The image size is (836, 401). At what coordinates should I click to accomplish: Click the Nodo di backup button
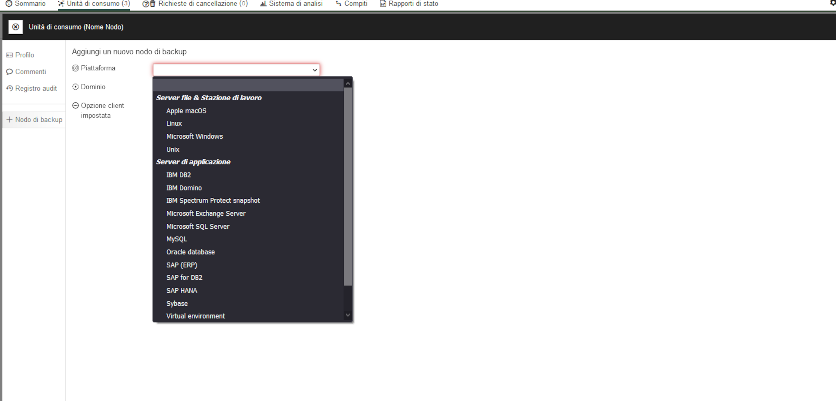point(34,119)
